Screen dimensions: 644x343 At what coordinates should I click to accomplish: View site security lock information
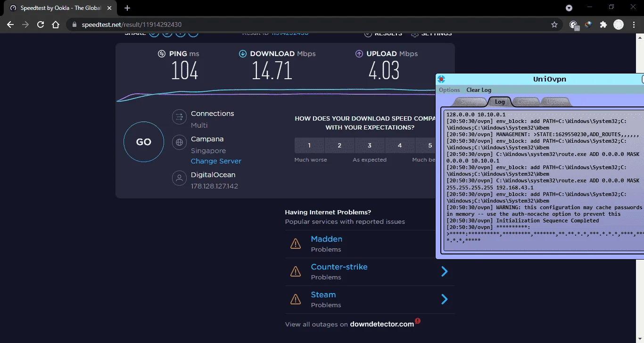pyautogui.click(x=74, y=24)
